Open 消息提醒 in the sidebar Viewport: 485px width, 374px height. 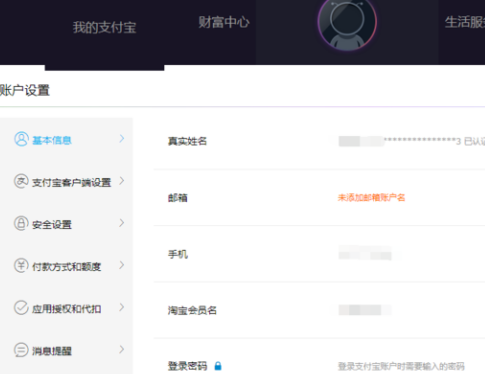tap(52, 351)
